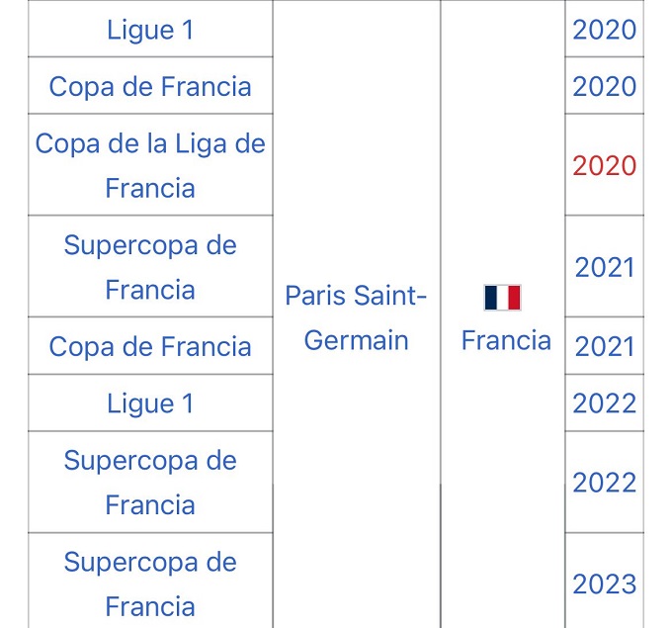The width and height of the screenshot is (672, 628).
Task: Open Copa de Francia link beside 2020
Action: (150, 86)
